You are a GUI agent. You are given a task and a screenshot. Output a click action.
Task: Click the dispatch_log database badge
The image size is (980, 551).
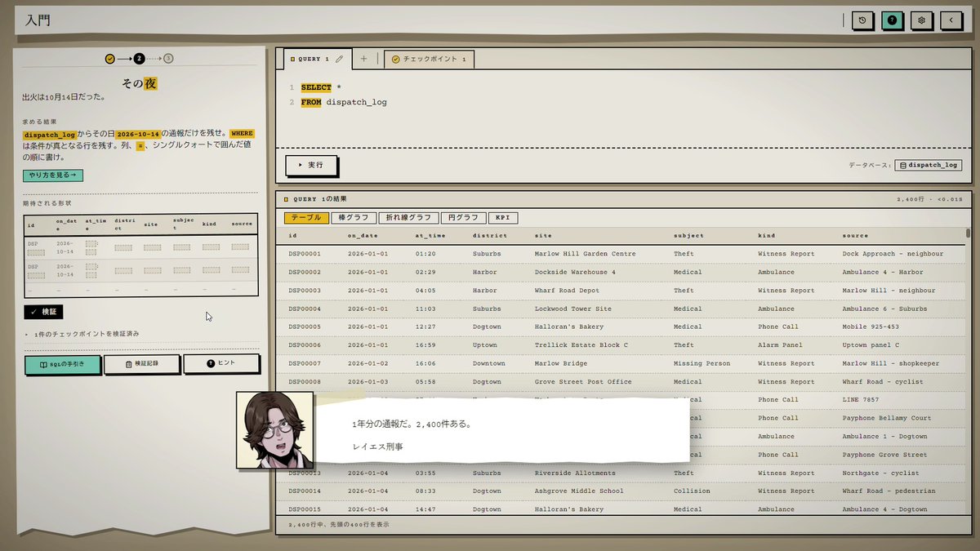coord(928,165)
